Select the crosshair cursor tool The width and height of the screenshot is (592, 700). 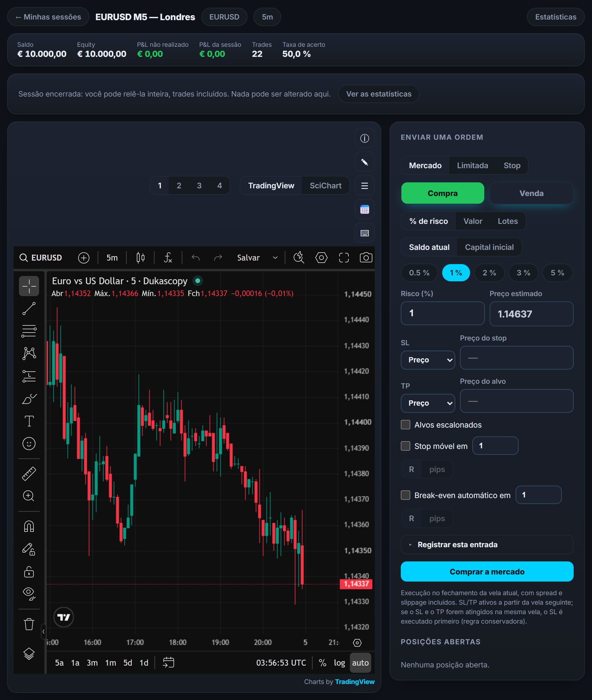point(29,286)
